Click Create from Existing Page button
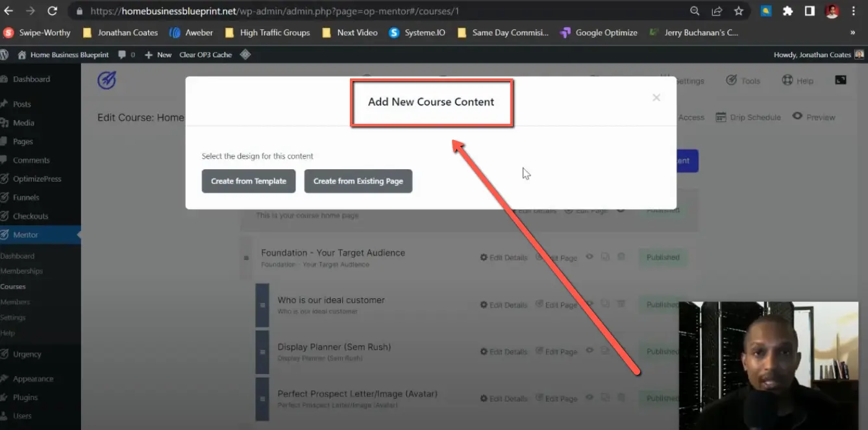The image size is (868, 430). tap(358, 181)
